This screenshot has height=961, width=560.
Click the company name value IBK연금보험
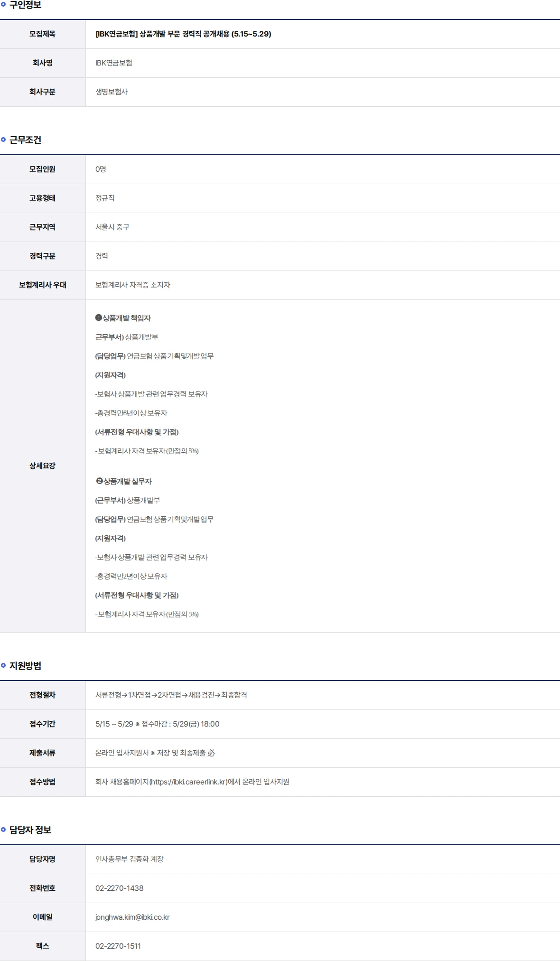coord(114,63)
